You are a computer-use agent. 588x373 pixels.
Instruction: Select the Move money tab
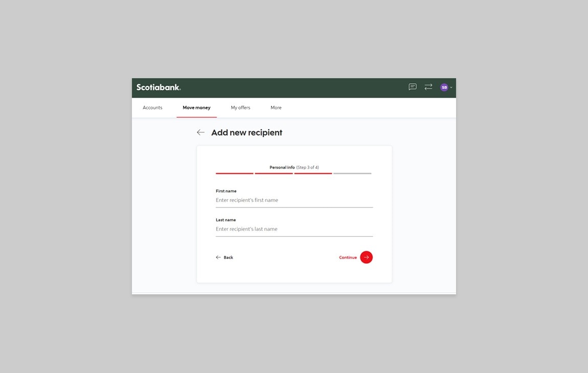(196, 108)
